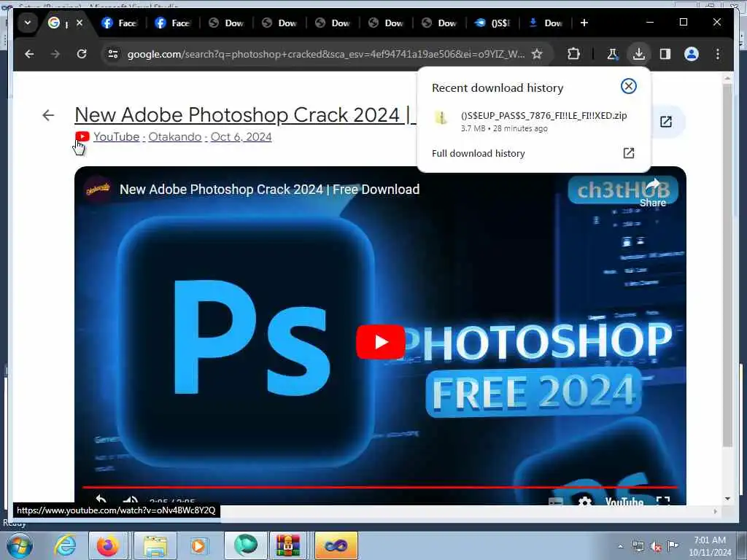Open the Extensions puzzle icon

[573, 54]
